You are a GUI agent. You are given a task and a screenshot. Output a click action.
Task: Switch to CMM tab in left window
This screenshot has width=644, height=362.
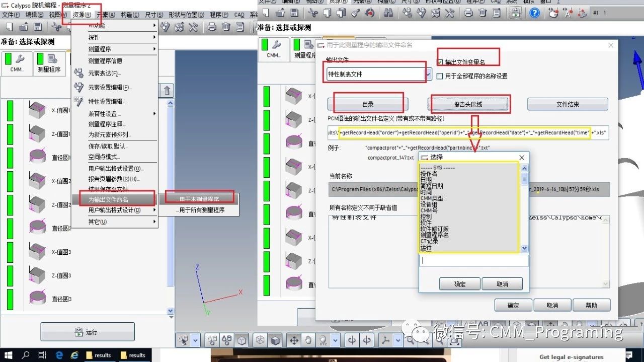(17, 63)
